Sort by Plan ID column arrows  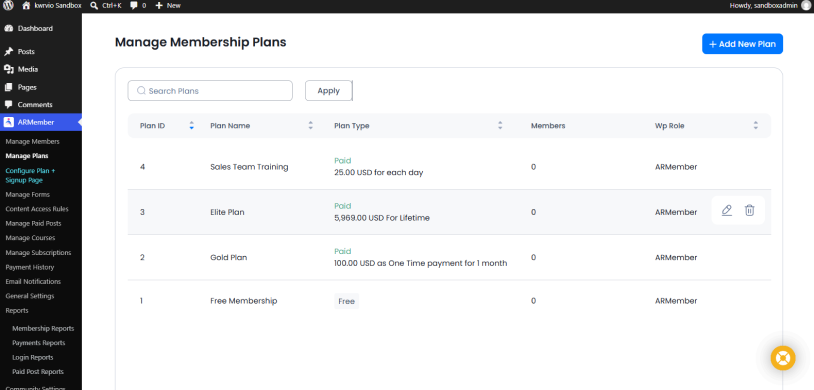pos(192,125)
